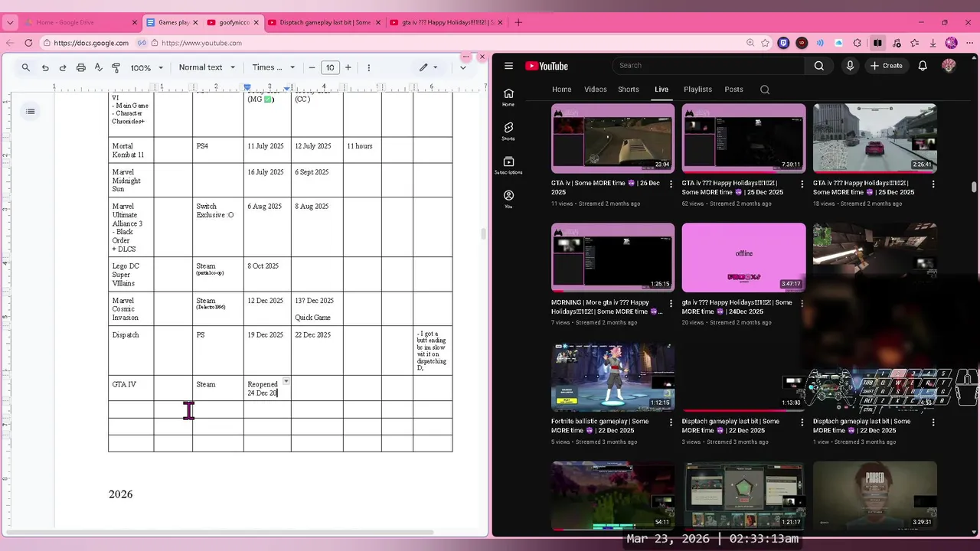Open the 23:04 GTA iv 26 Dec thumbnail
Screen dimensions: 980x551
[x=613, y=138]
